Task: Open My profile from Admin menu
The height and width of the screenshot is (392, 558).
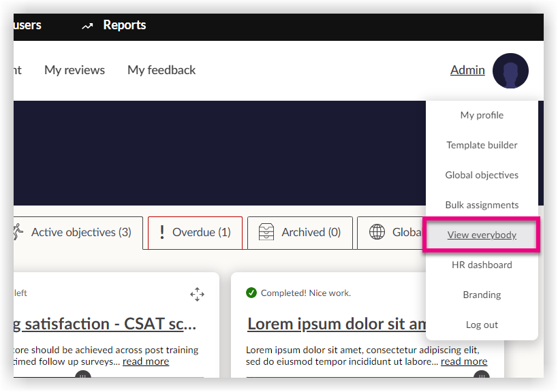Action: pyautogui.click(x=482, y=116)
